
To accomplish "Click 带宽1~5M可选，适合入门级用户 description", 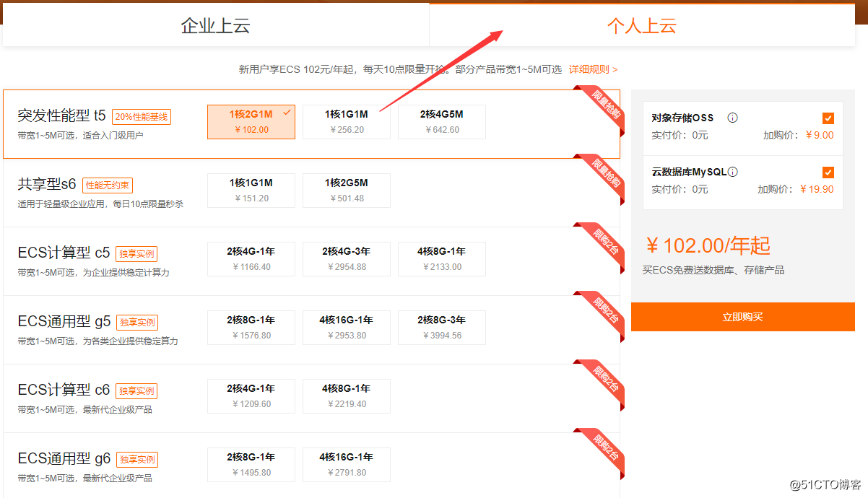I will 80,136.
